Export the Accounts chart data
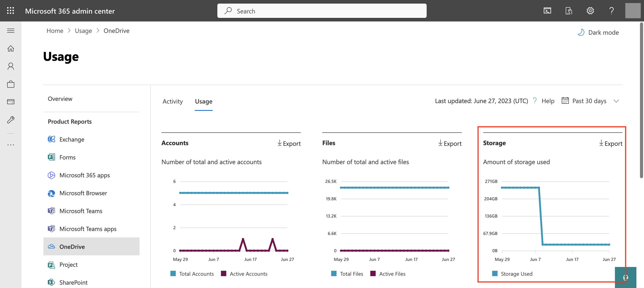The height and width of the screenshot is (288, 644). (x=289, y=143)
